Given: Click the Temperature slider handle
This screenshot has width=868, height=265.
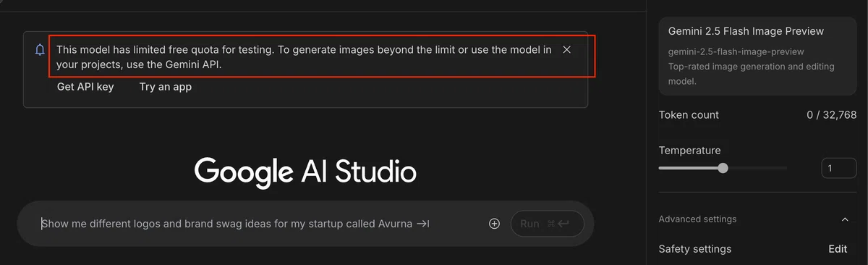Looking at the screenshot, I should click(723, 168).
